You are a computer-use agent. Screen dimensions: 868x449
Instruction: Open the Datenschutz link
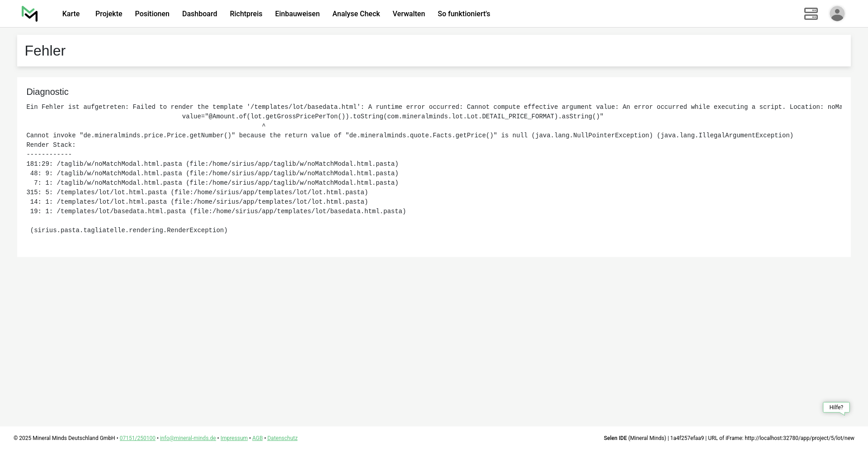pos(282,438)
